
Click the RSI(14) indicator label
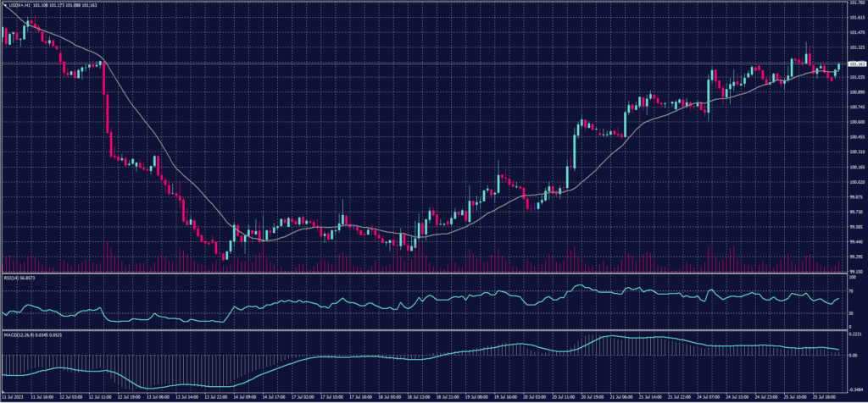(11, 278)
